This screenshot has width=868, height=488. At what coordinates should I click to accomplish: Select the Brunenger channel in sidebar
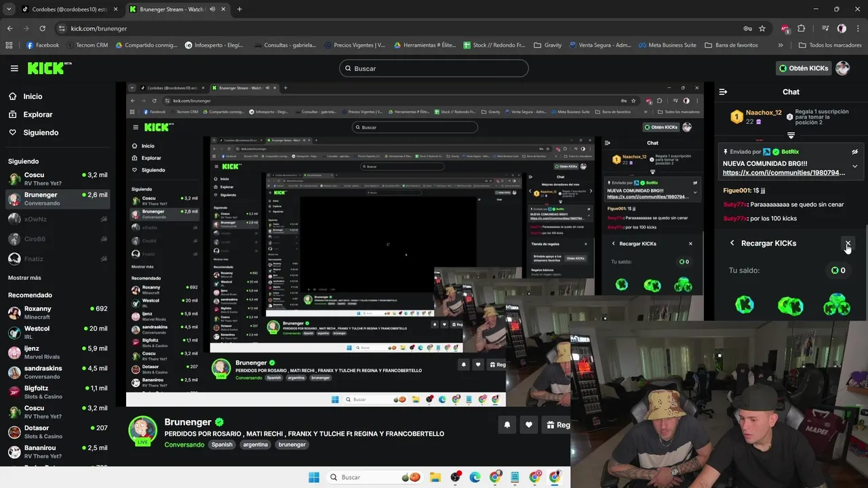pyautogui.click(x=57, y=199)
